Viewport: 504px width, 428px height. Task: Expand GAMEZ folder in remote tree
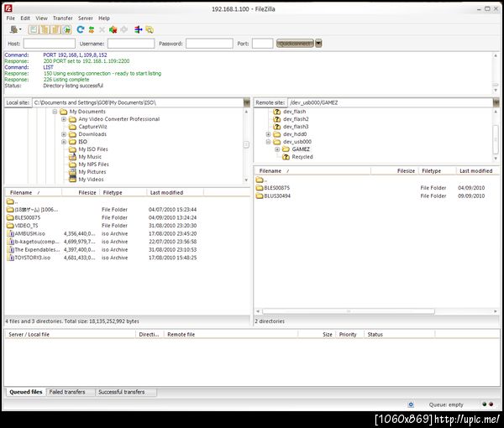pyautogui.click(x=277, y=149)
